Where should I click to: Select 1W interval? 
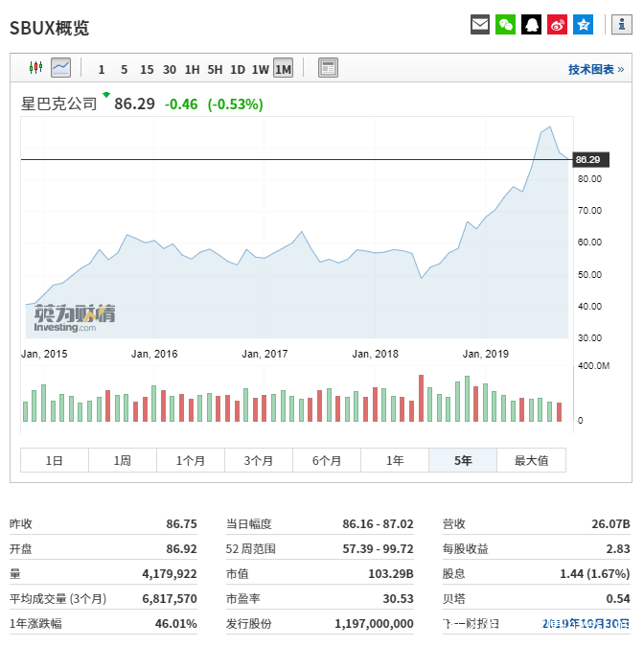261,69
